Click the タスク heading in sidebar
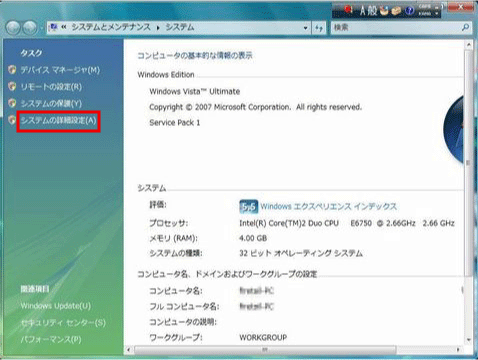This screenshot has width=478, height=360. coord(31,53)
